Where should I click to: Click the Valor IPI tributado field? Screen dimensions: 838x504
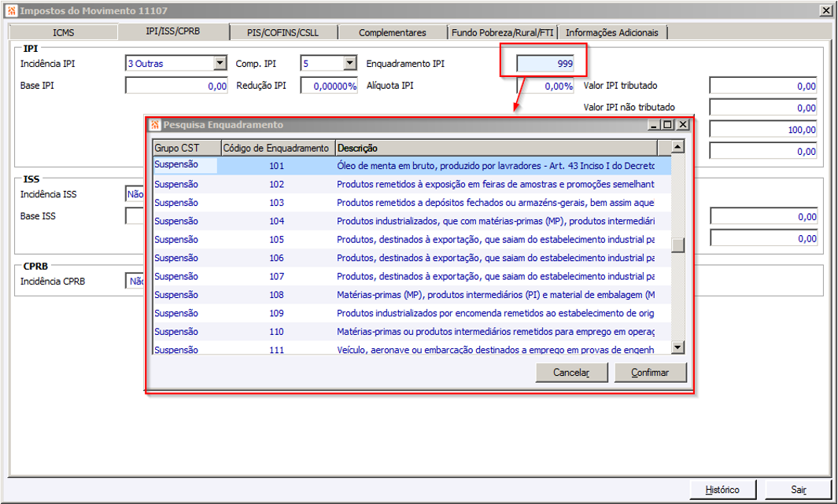click(762, 86)
